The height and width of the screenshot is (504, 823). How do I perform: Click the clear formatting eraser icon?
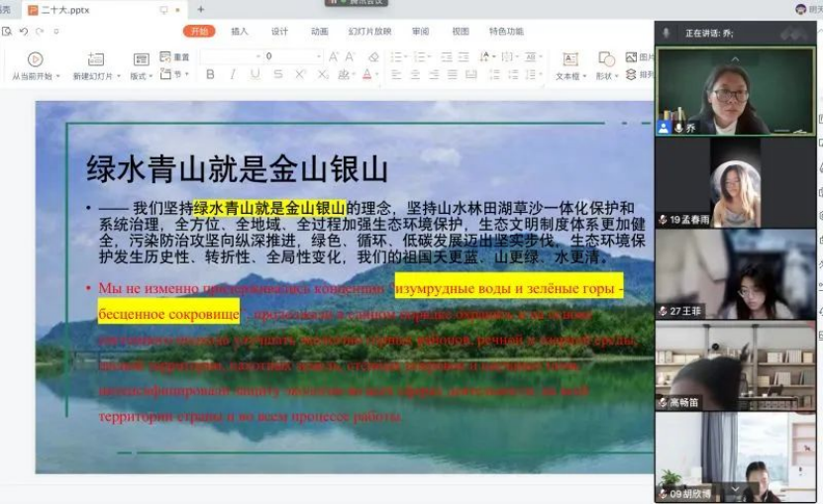click(373, 57)
